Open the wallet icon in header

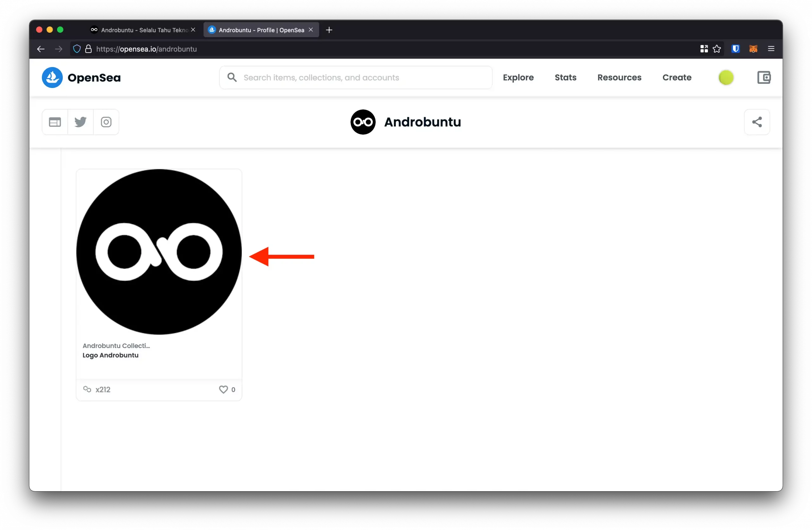coord(763,77)
